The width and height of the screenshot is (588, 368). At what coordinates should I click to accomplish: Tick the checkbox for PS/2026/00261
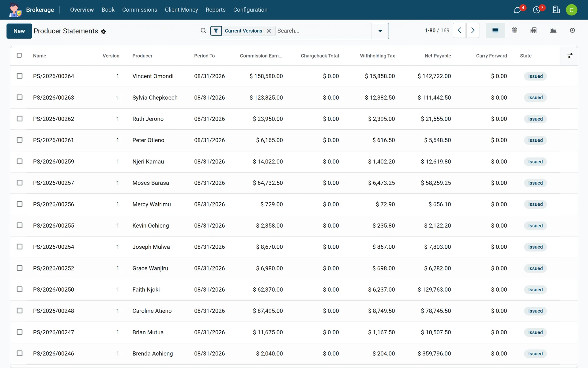(20, 140)
